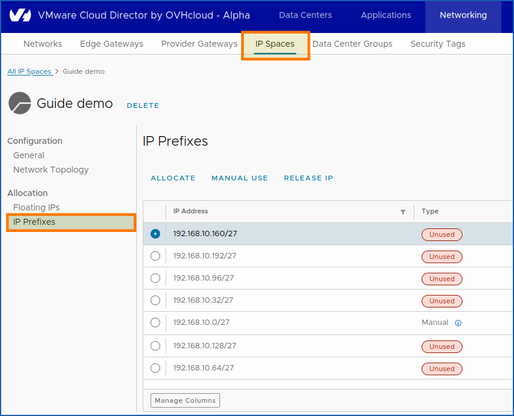The height and width of the screenshot is (416, 514).
Task: Open Network Topology in the sidebar
Action: tap(51, 170)
